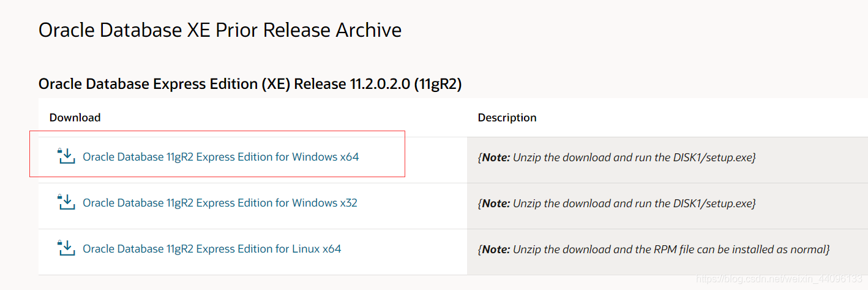Viewport: 868px width, 290px height.
Task: Click bold Note label in Windows x64 row
Action: click(496, 158)
